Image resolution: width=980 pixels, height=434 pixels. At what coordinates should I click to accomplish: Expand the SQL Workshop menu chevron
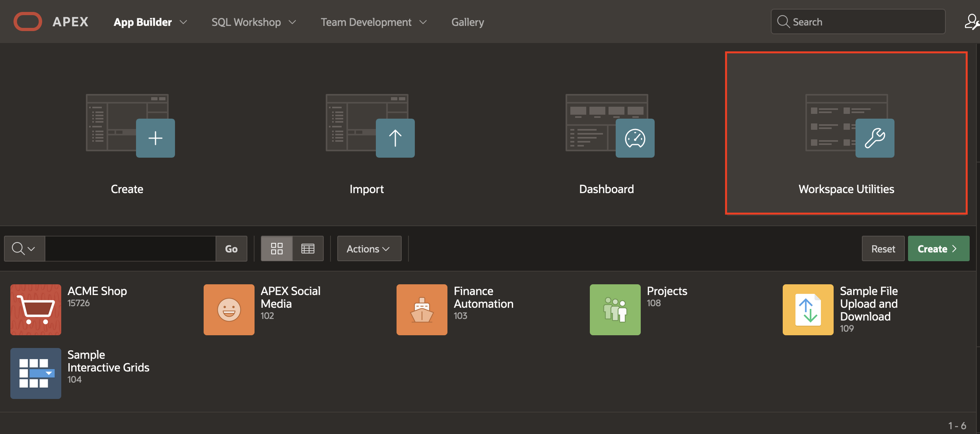point(292,22)
